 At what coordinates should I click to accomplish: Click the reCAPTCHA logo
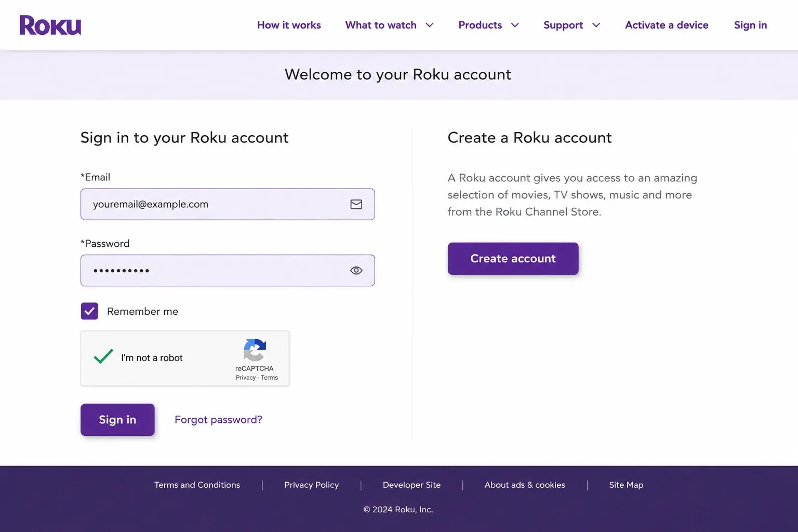pyautogui.click(x=255, y=350)
